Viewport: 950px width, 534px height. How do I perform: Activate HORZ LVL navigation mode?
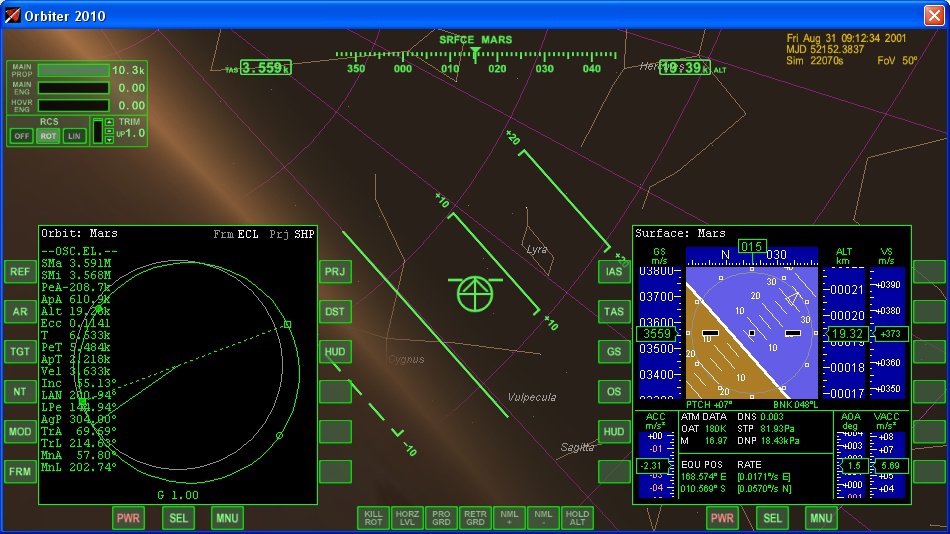408,518
